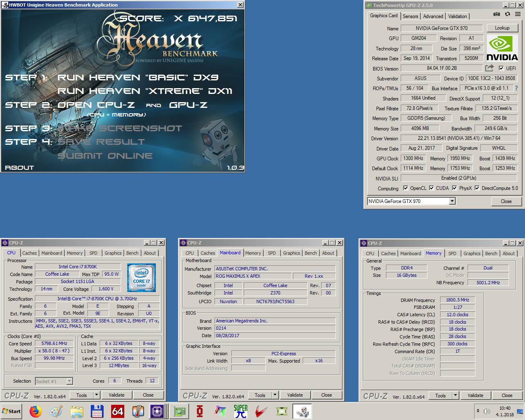
Task: Show hidden system tray icons
Action: point(478,411)
